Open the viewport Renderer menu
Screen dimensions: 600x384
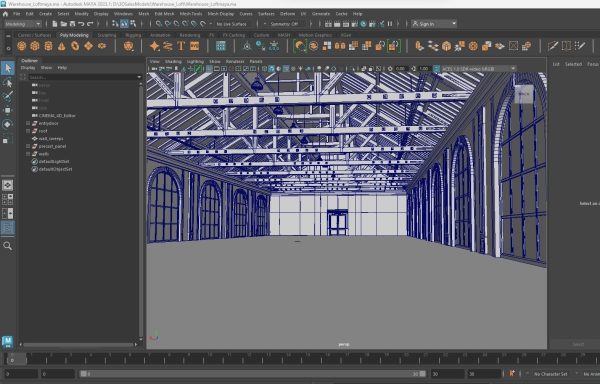(x=235, y=62)
